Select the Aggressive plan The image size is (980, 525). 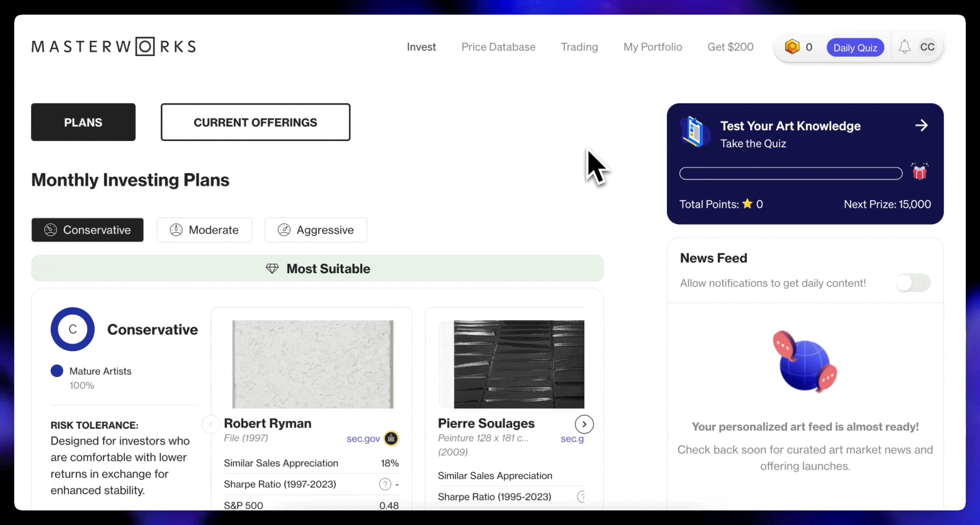tap(316, 230)
